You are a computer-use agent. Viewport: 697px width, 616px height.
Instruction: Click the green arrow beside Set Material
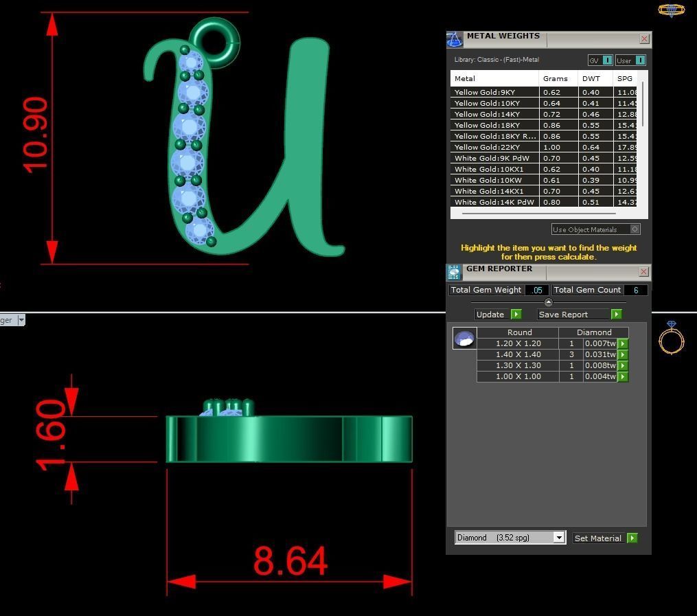tap(632, 538)
